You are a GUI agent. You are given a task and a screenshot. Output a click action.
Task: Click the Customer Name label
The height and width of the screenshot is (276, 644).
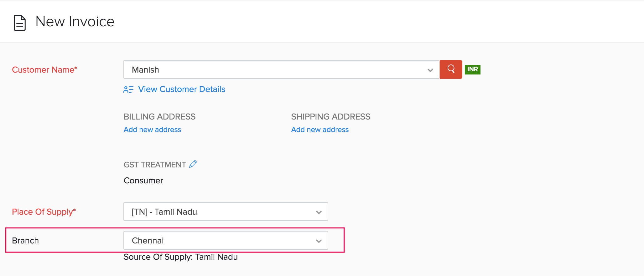[x=44, y=70]
